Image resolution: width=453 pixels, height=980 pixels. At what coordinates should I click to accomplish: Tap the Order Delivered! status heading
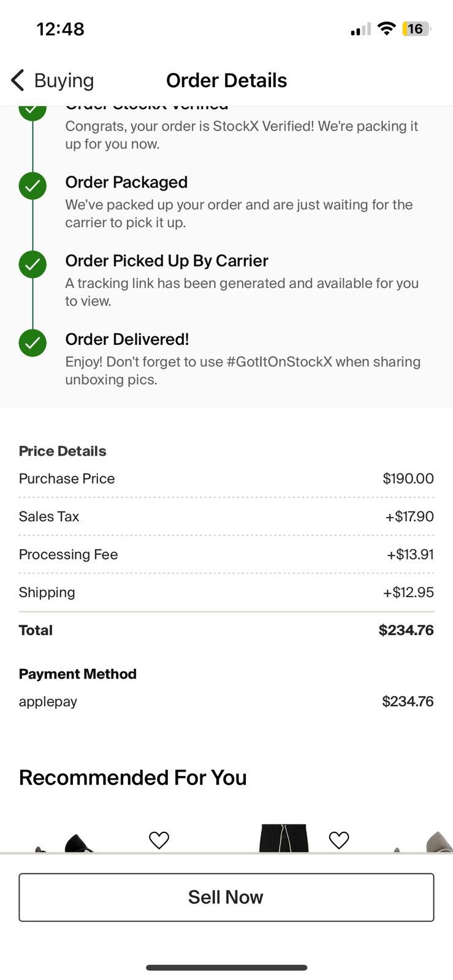pyautogui.click(x=127, y=339)
